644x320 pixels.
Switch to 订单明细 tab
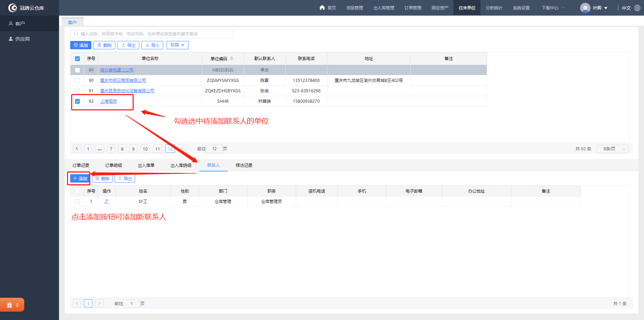pyautogui.click(x=114, y=165)
